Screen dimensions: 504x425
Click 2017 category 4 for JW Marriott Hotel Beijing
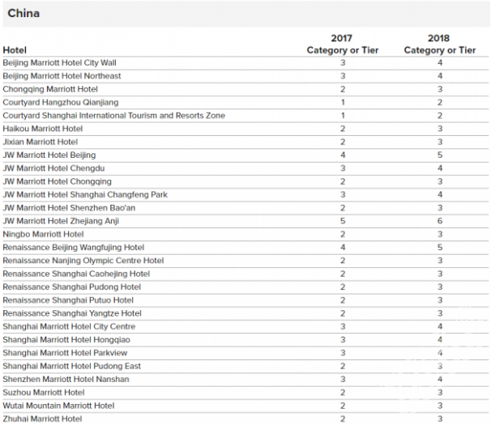click(343, 155)
